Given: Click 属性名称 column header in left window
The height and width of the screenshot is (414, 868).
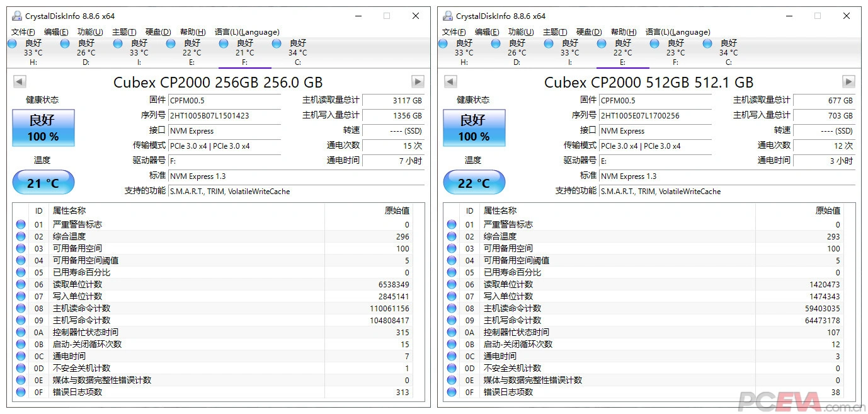Looking at the screenshot, I should click(x=187, y=210).
